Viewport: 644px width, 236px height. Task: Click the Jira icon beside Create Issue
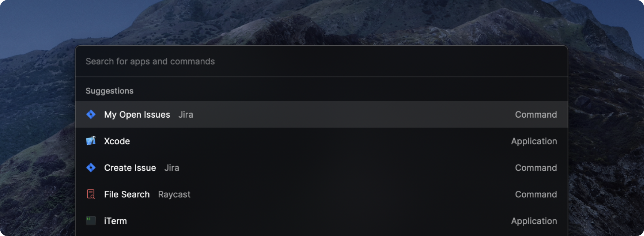coord(91,167)
